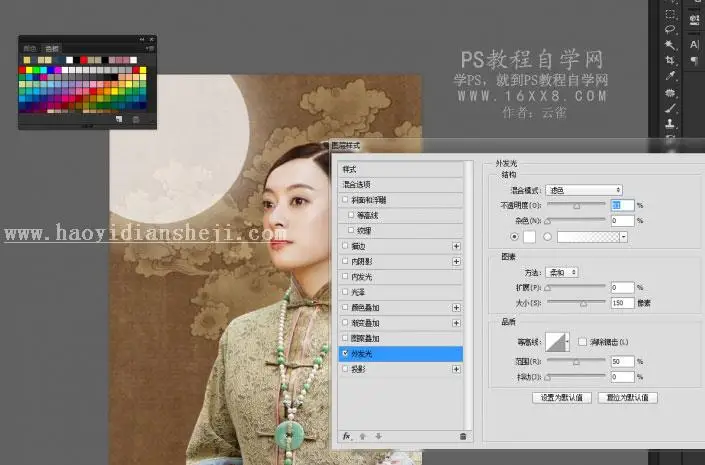Select the gradient radio button

[547, 237]
